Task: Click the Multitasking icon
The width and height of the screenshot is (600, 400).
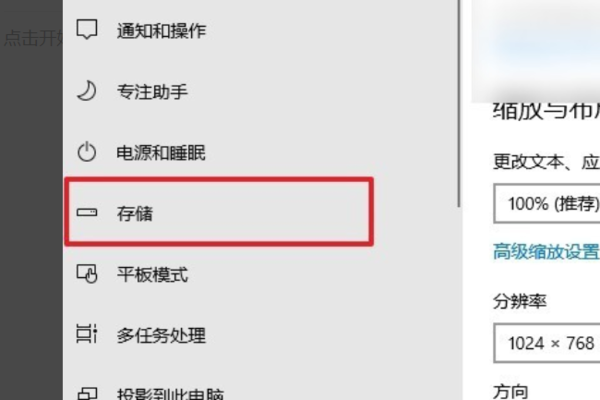Action: pyautogui.click(x=87, y=334)
